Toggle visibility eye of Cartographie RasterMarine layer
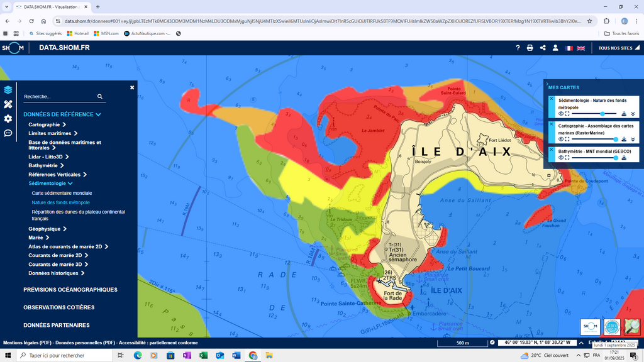This screenshot has height=362, width=644. (x=561, y=139)
